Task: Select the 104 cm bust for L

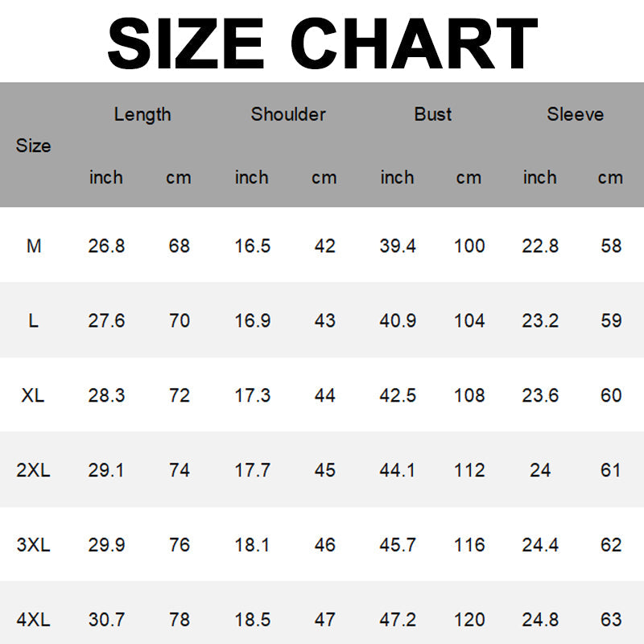Action: (x=469, y=320)
